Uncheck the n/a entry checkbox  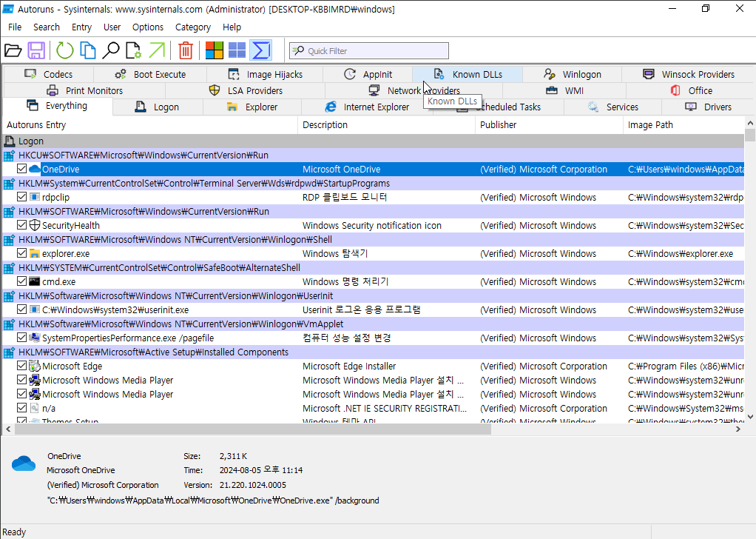point(21,408)
